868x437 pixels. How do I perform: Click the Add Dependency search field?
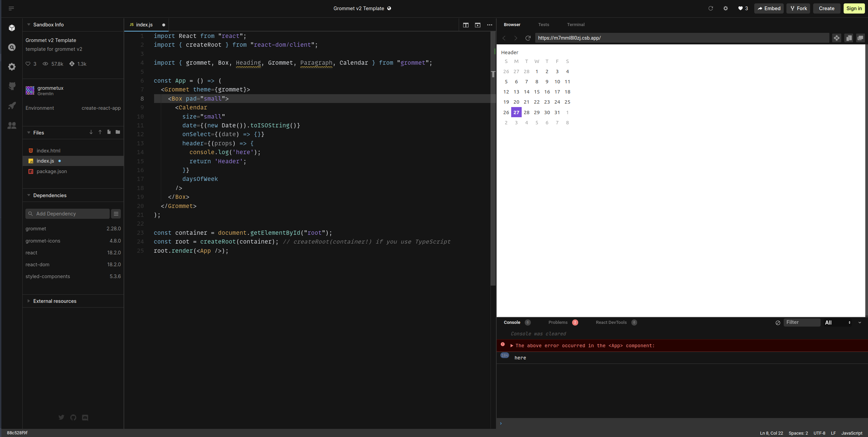coord(67,214)
